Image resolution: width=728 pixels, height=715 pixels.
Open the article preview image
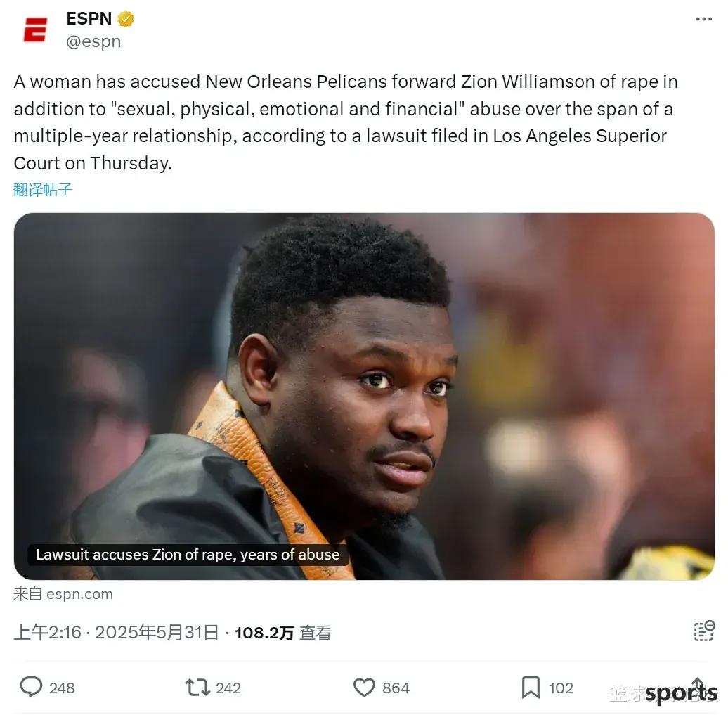tap(364, 397)
